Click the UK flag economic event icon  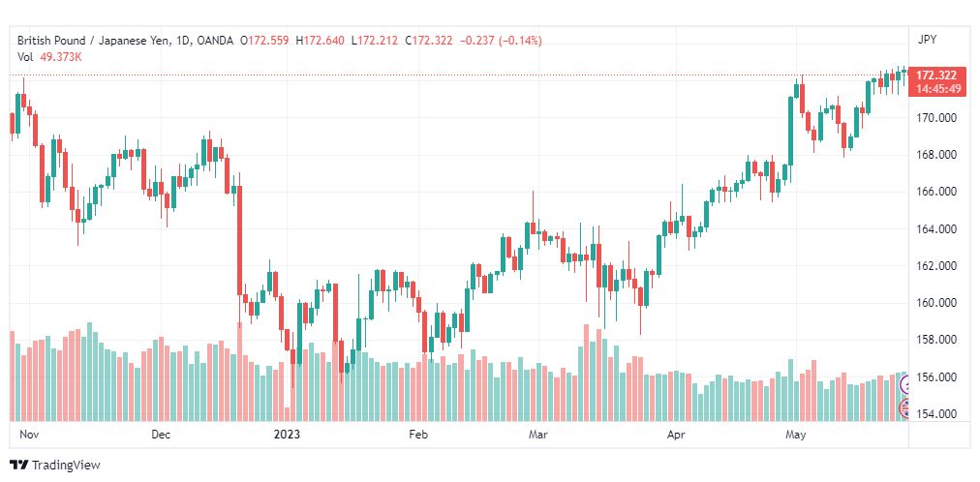pyautogui.click(x=904, y=409)
